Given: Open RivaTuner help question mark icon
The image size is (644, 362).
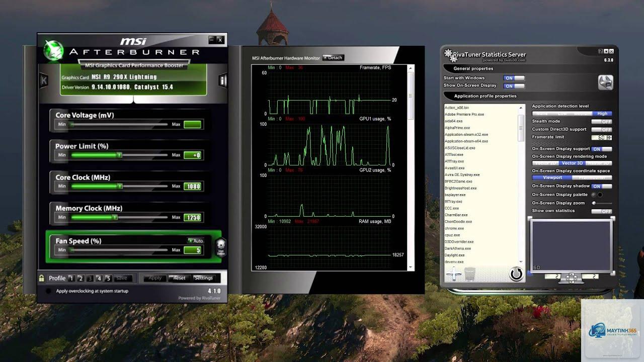Looking at the screenshot, I should [x=601, y=51].
